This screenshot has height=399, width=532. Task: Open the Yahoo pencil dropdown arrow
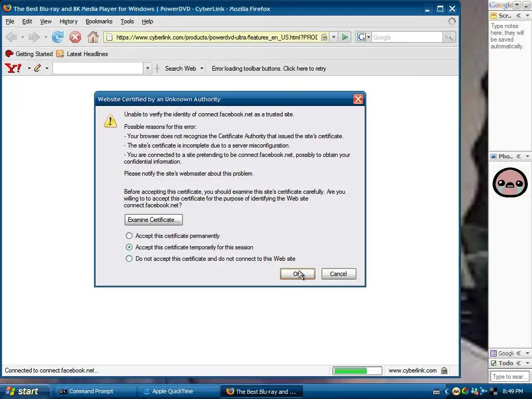tap(47, 69)
